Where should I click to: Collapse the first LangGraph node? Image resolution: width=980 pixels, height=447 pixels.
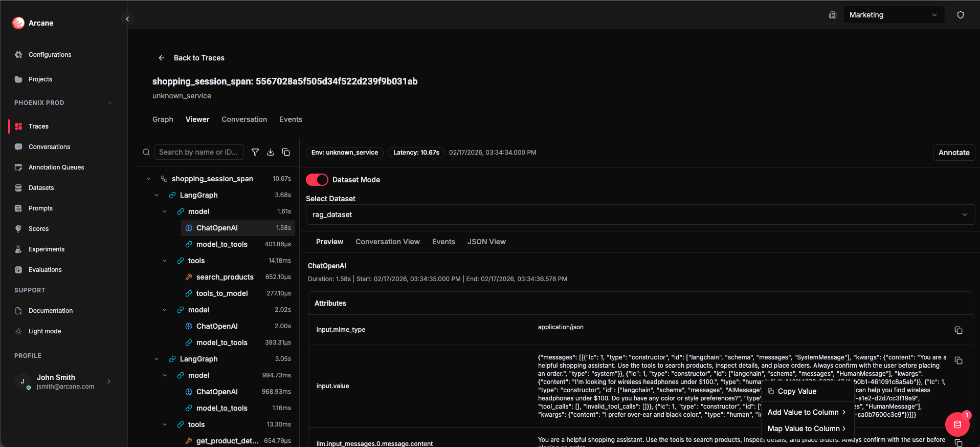[x=157, y=195]
